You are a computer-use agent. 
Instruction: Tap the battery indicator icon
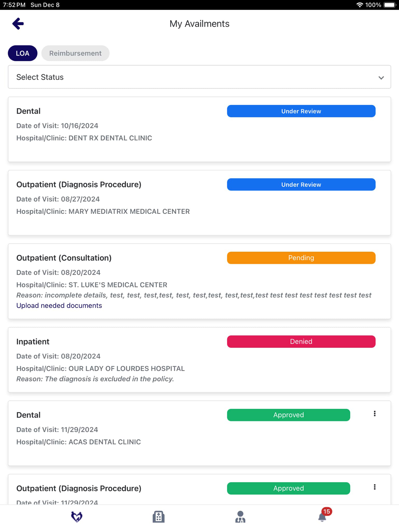point(389,5)
